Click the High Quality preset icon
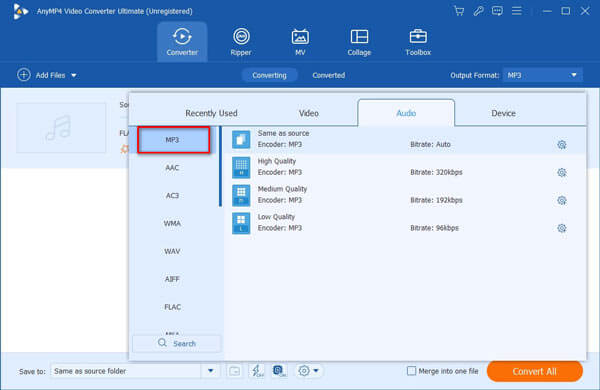 click(x=241, y=167)
